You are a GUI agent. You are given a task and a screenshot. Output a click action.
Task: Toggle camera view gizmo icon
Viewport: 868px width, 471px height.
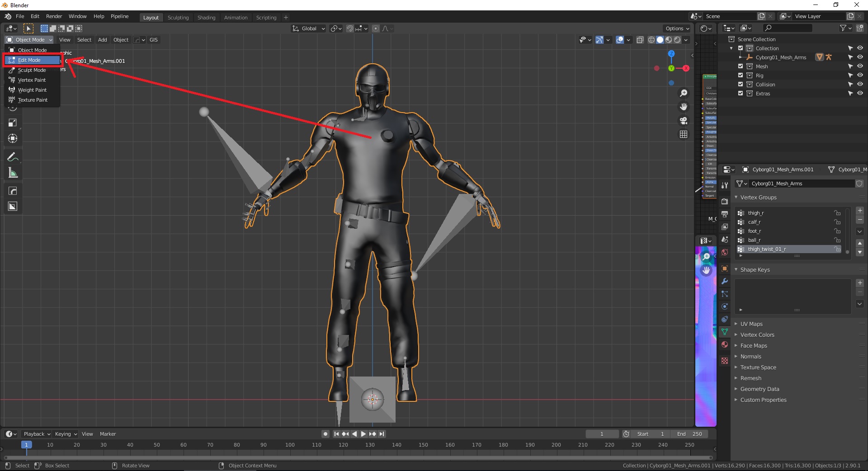pos(684,121)
